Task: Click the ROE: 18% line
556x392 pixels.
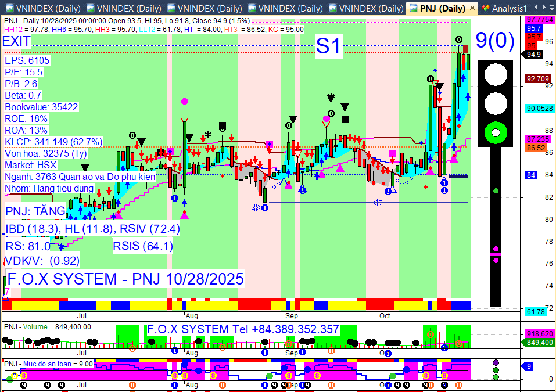Action: (x=26, y=118)
